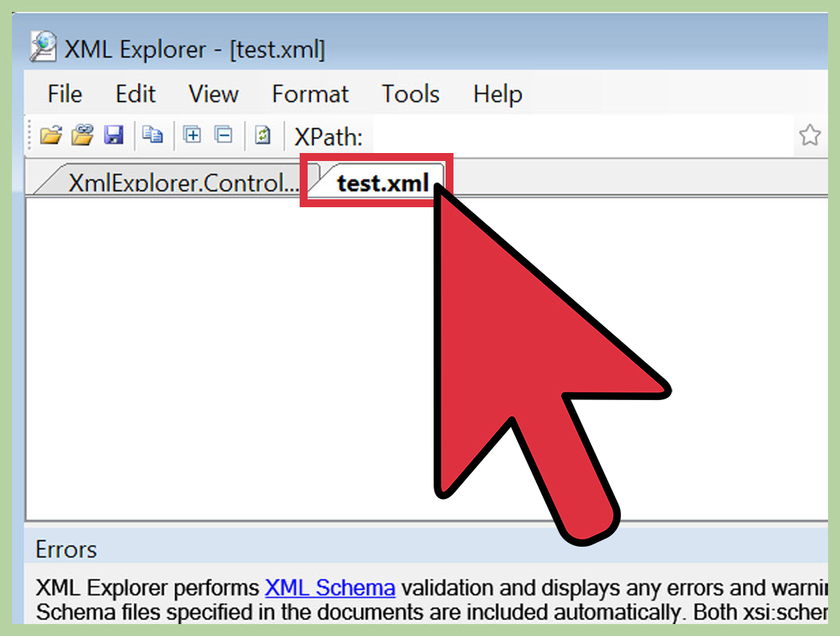Viewport: 840px width, 636px height.
Task: Save the current XML document
Action: pos(113,135)
